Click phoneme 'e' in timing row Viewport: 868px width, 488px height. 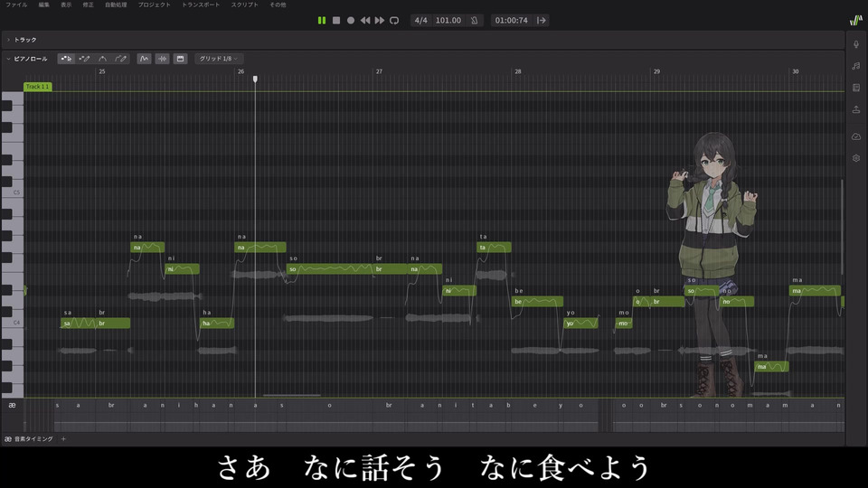534,406
